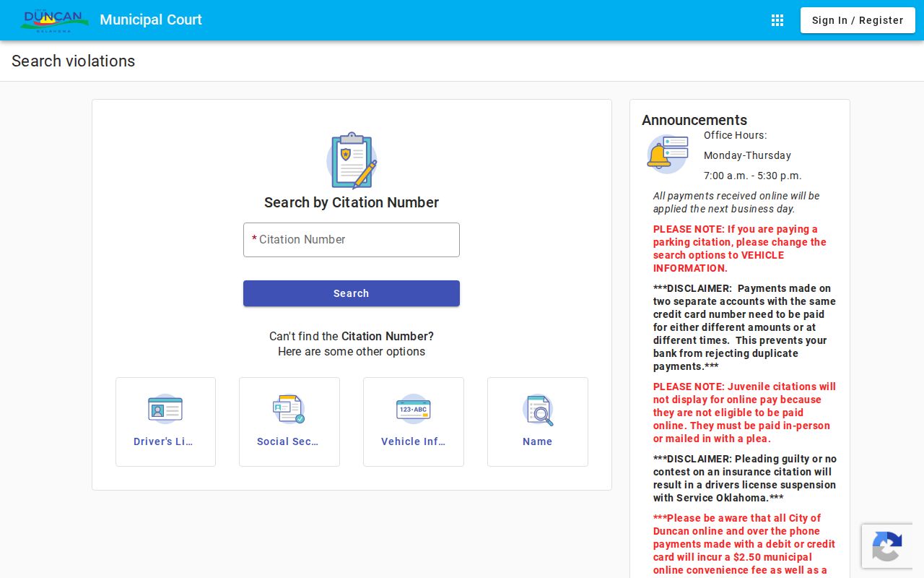Image resolution: width=924 pixels, height=578 pixels.
Task: Choose Name search option label
Action: coord(538,441)
